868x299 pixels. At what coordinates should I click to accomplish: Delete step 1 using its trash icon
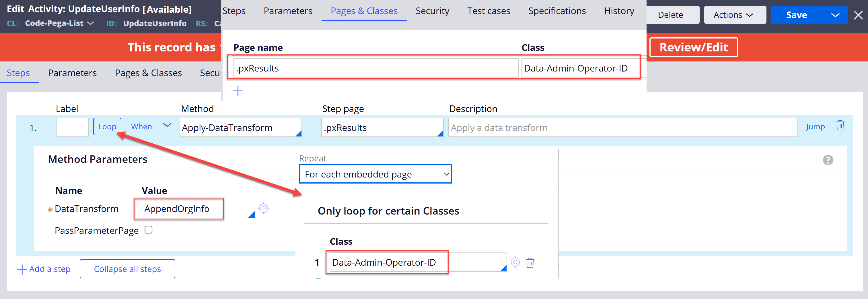click(840, 126)
